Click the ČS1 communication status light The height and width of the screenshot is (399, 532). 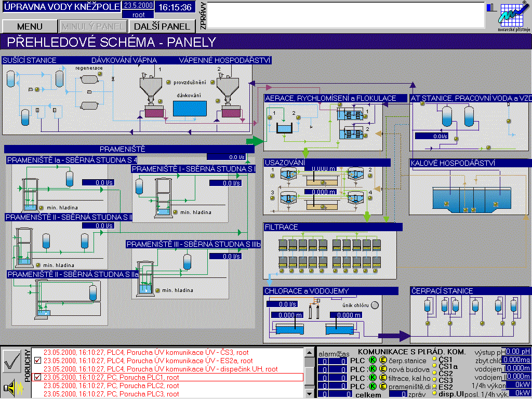click(434, 360)
